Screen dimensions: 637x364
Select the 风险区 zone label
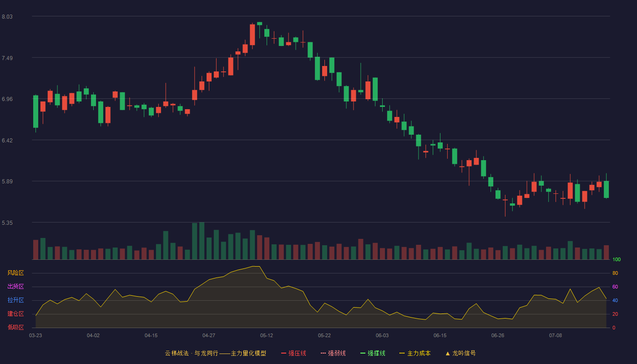(x=15, y=273)
